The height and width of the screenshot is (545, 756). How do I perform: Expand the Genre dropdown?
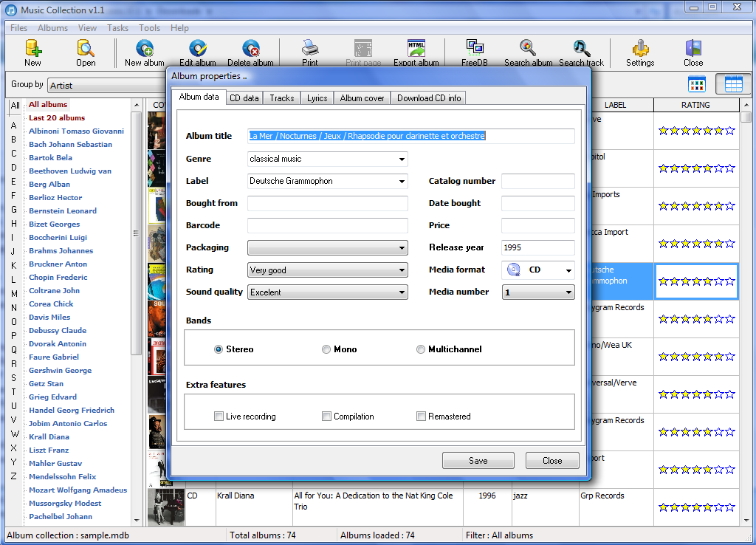click(x=402, y=160)
